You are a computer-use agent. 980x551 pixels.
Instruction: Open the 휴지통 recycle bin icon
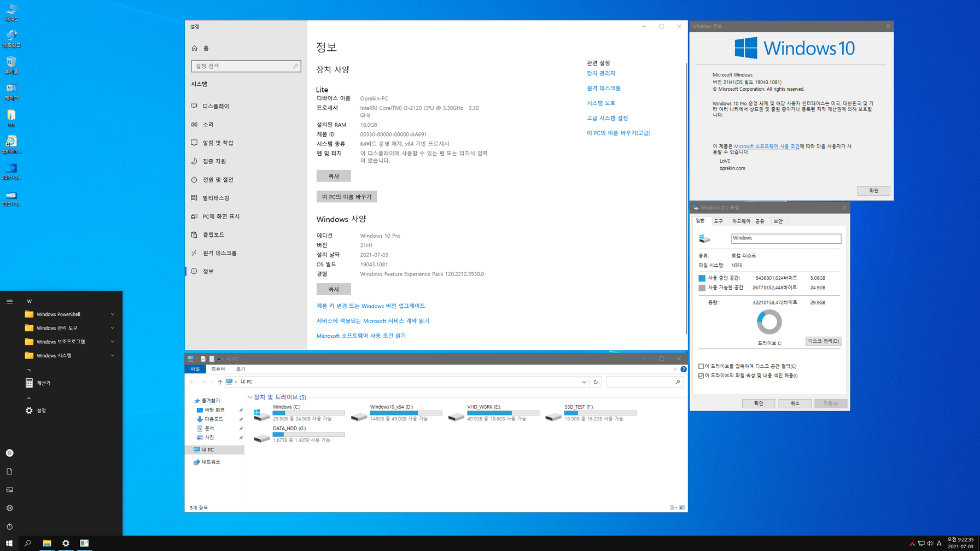(11, 65)
